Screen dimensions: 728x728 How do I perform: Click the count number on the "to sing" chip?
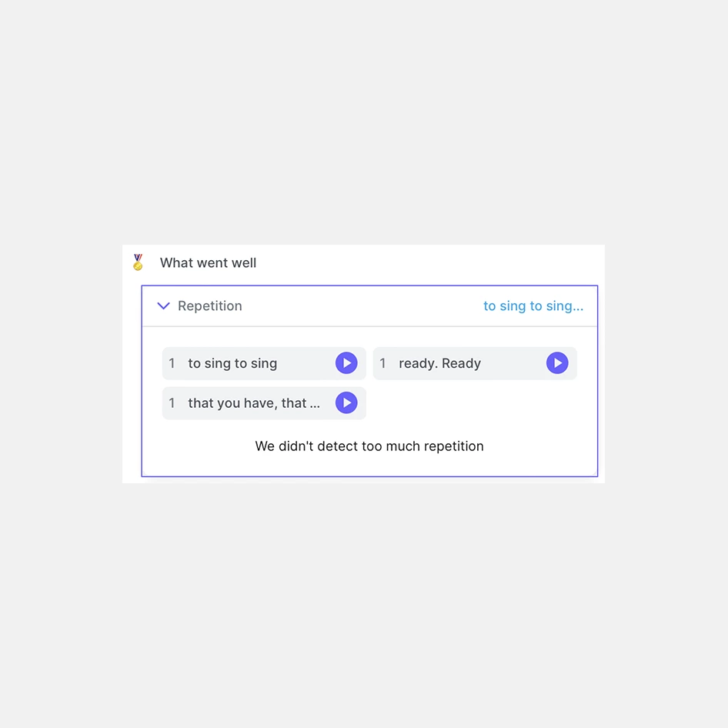[x=172, y=364]
